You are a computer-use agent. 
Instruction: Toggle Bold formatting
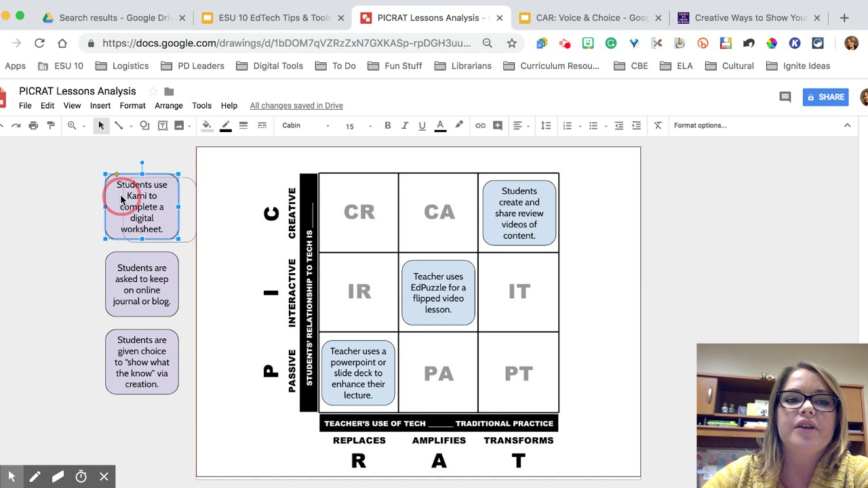pos(388,125)
